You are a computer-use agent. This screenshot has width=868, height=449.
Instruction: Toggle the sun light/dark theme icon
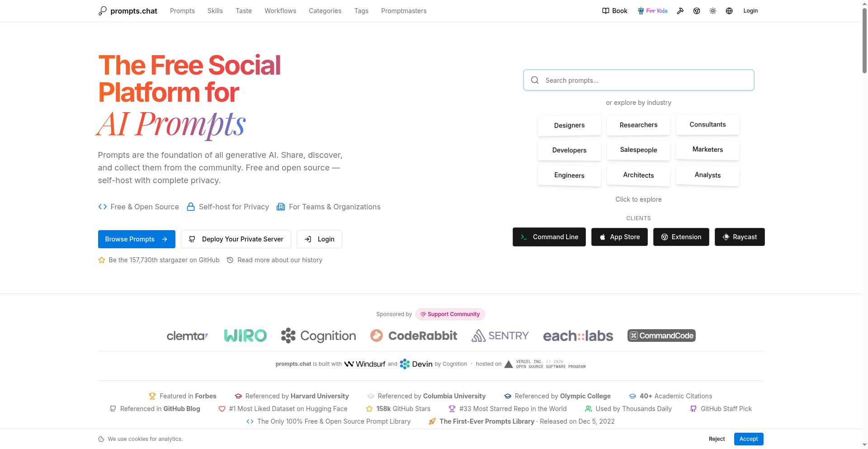point(712,11)
